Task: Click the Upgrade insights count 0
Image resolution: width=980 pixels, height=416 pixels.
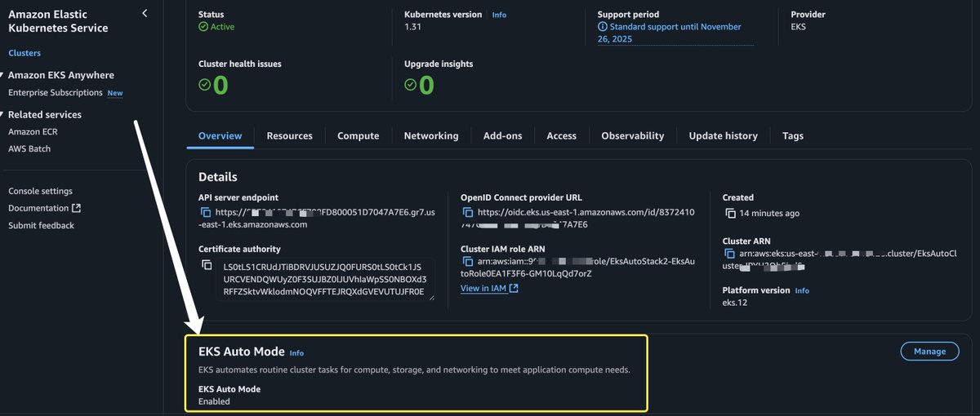Action: pyautogui.click(x=427, y=85)
